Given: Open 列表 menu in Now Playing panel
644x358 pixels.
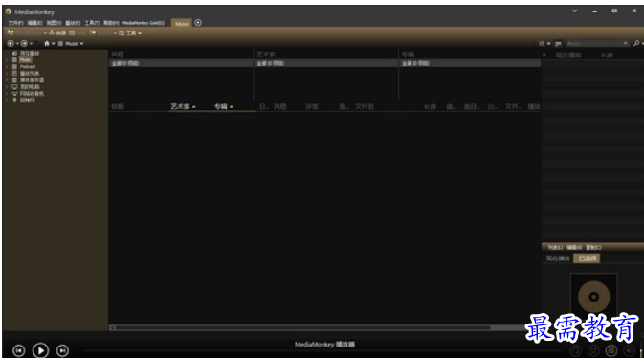Looking at the screenshot, I should (x=555, y=247).
